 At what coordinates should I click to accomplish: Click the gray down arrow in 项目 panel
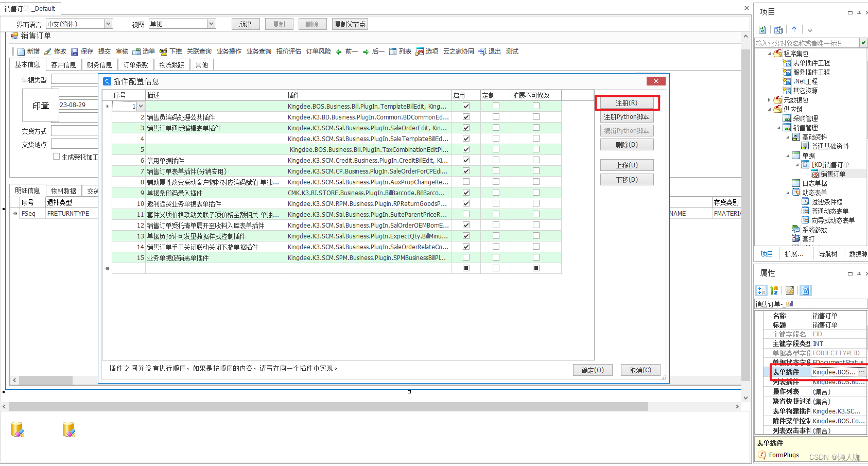point(810,29)
